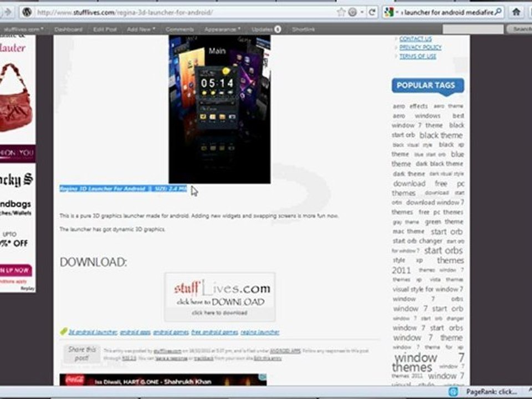Open the stufflives.com admin bar menu
532x399 pixels.
23,29
